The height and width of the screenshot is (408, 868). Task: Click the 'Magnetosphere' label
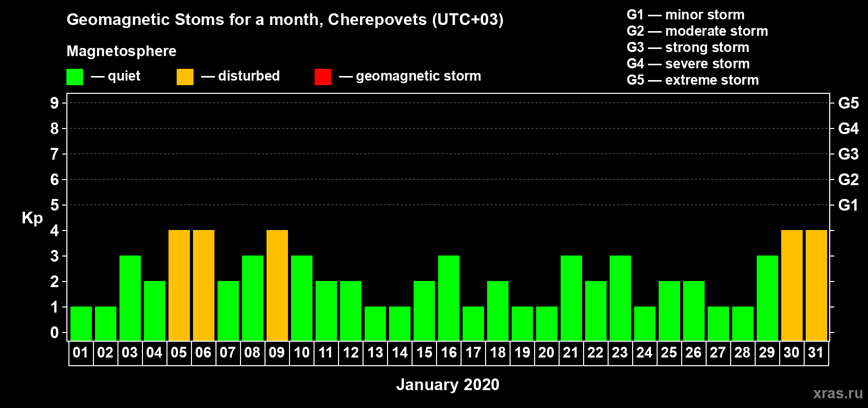(122, 51)
